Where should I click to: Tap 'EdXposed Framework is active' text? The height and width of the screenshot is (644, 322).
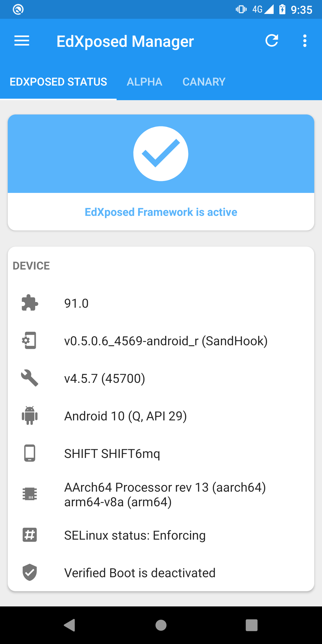(161, 212)
